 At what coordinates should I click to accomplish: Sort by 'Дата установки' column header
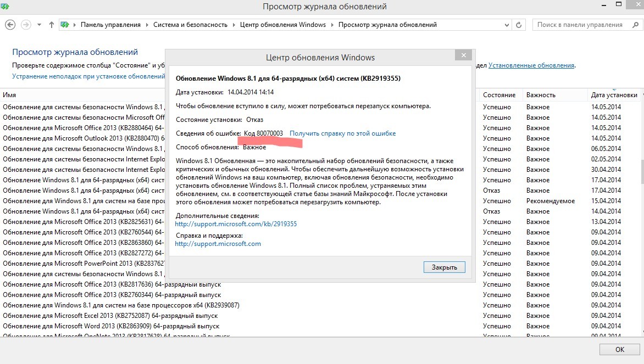(x=614, y=95)
